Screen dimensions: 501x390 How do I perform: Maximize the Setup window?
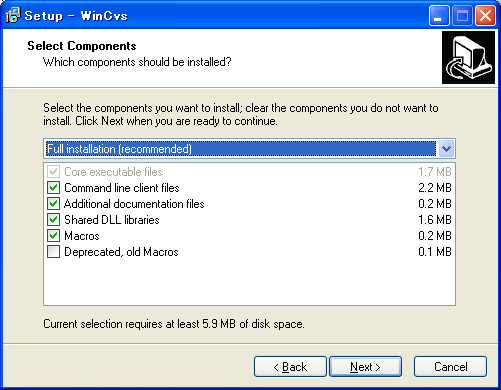(462, 16)
